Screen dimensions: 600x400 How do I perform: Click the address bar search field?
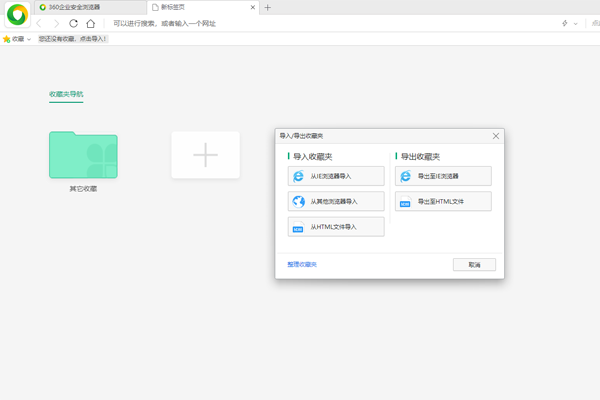(329, 23)
